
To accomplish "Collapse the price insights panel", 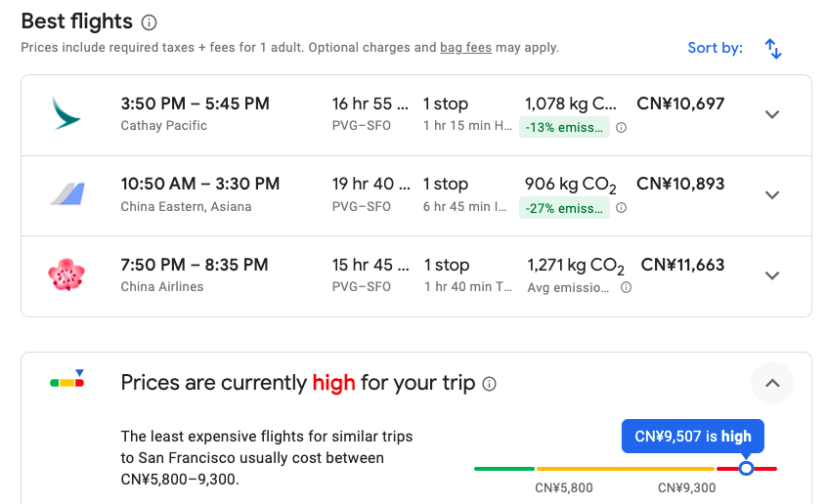I will (772, 383).
